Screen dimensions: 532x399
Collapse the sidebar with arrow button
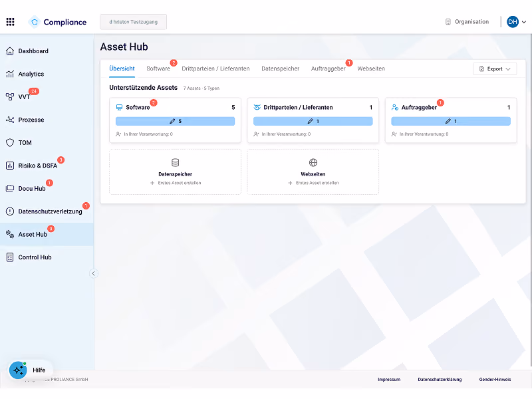pos(94,273)
